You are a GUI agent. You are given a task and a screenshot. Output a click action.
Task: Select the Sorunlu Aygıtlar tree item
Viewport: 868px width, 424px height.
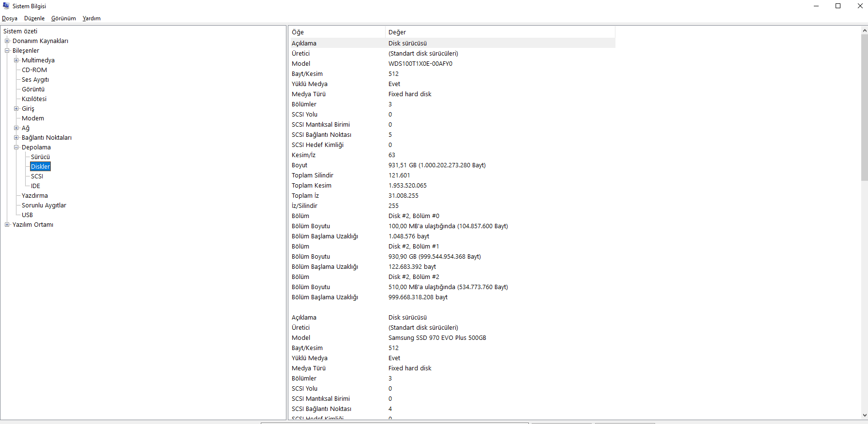(44, 205)
